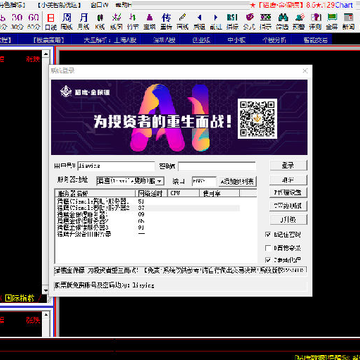Click the purple figure toolbar icon

150,21
